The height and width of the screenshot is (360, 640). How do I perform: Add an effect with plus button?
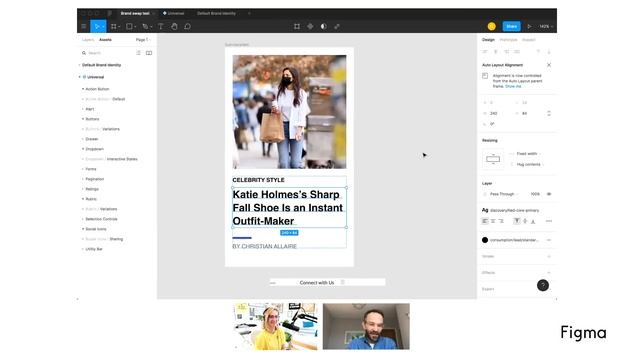(549, 273)
